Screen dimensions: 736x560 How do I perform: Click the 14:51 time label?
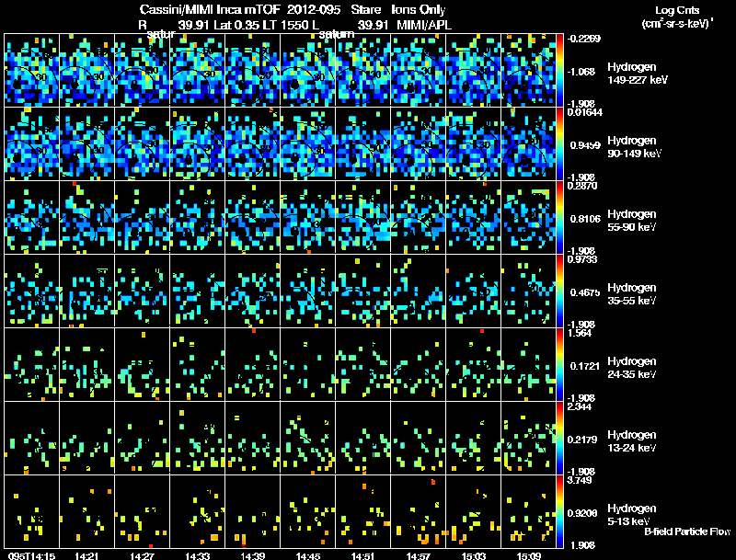362,556
